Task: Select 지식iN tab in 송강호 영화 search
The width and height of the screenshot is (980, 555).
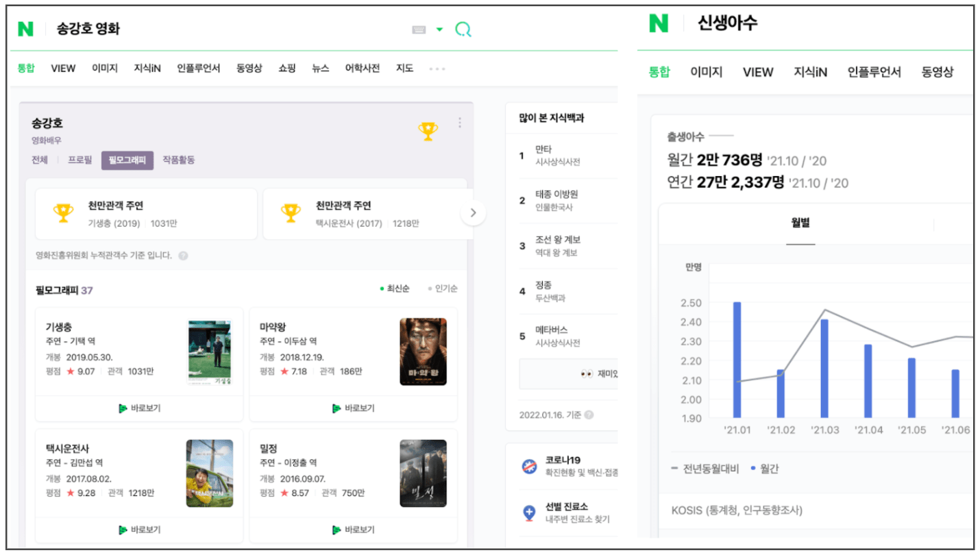Action: click(x=147, y=68)
